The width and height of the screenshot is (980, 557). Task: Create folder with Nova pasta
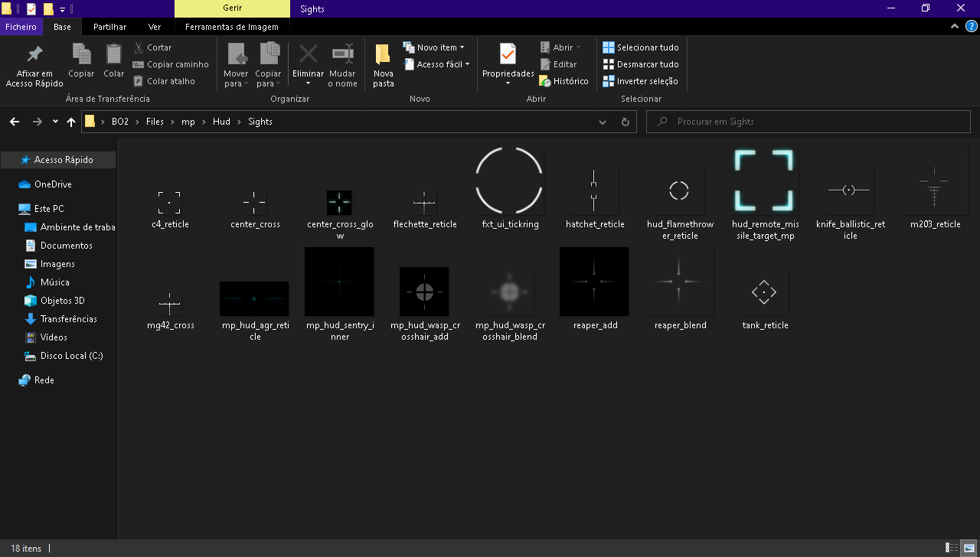[x=384, y=66]
